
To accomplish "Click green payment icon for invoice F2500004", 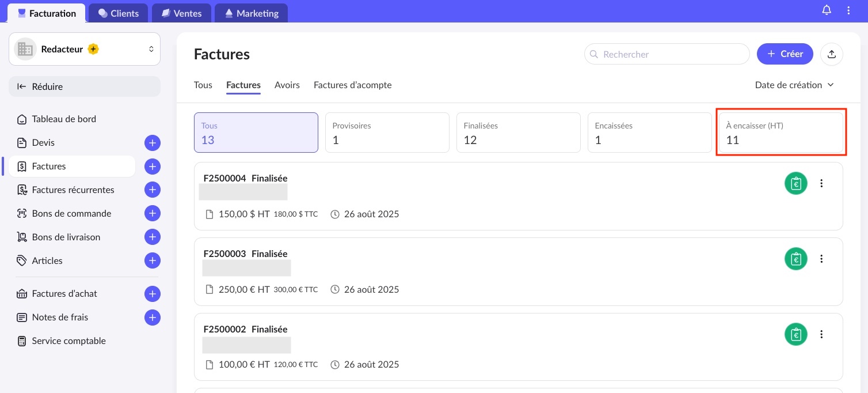I will pyautogui.click(x=796, y=183).
